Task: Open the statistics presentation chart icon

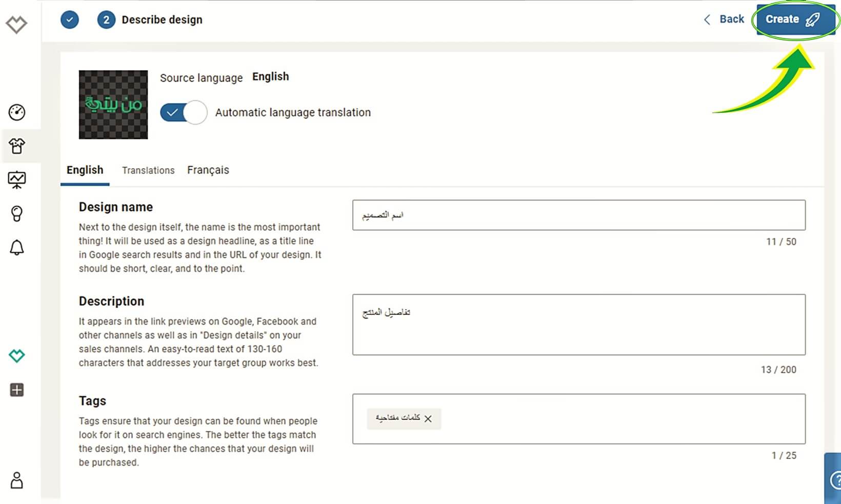Action: click(17, 180)
